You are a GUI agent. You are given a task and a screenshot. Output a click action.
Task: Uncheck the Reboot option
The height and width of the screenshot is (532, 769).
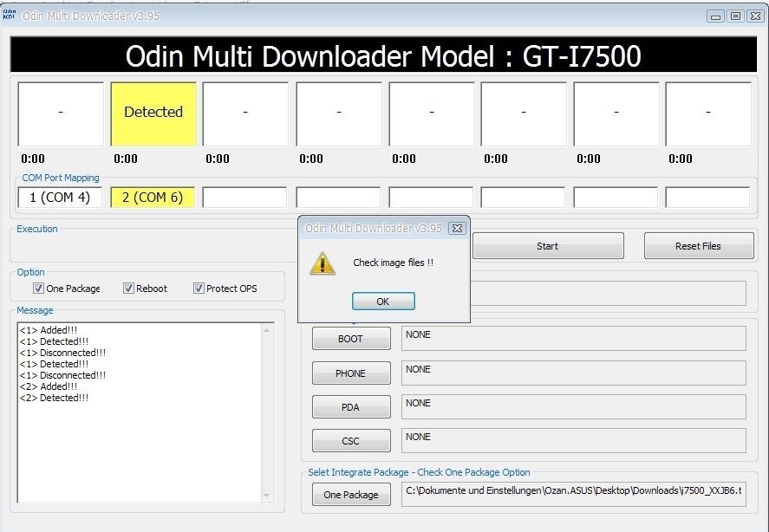coord(128,289)
